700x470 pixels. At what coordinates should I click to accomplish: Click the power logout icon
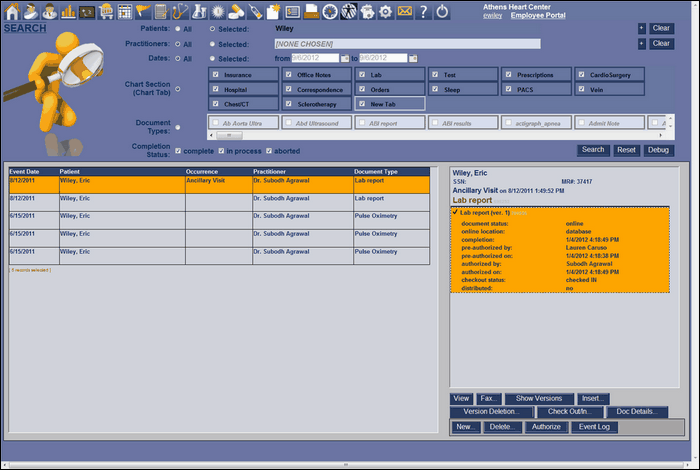(442, 11)
